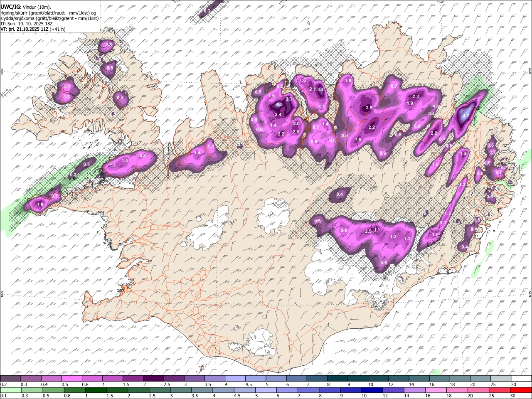This screenshot has height=399, width=532.
Task: Select the white snow swatch labeled 30
Action: (x=521, y=378)
